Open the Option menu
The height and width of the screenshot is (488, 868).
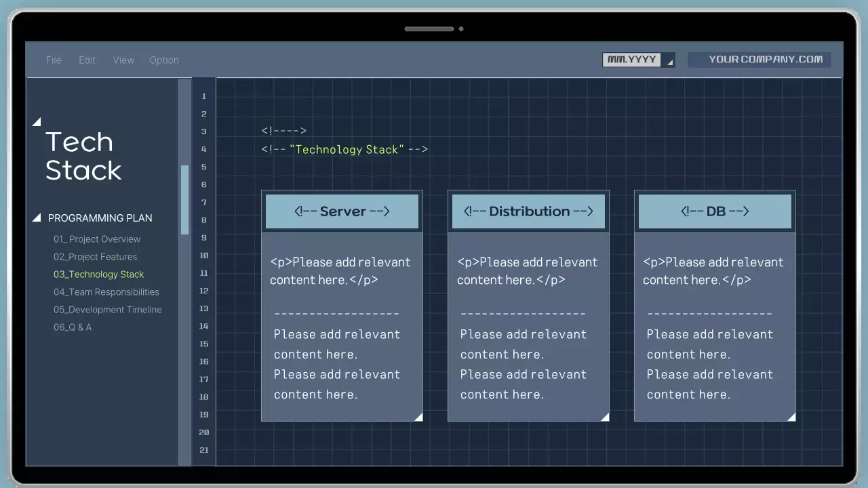click(164, 60)
